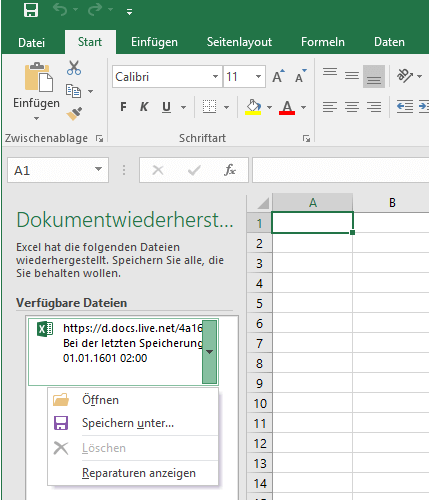Image resolution: width=429 pixels, height=500 pixels.
Task: Toggle italic (K) formatting
Action: coord(144,107)
